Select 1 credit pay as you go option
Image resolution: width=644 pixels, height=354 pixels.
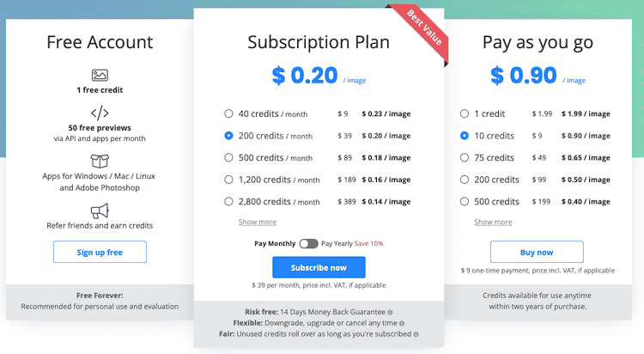tap(465, 113)
